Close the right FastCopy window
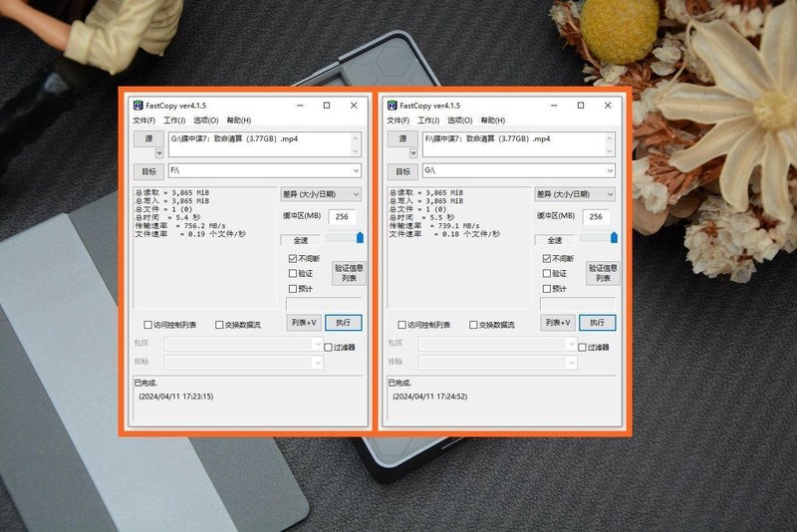797x532 pixels. tap(608, 106)
